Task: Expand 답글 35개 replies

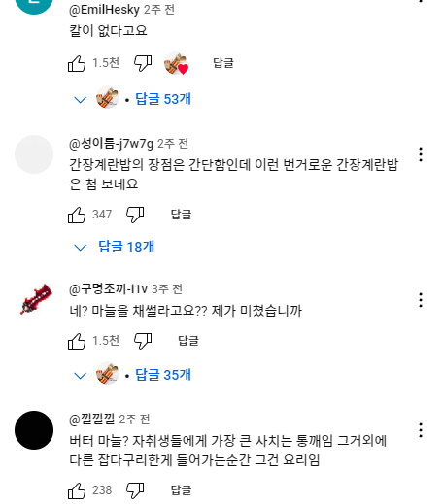Action: click(x=133, y=375)
